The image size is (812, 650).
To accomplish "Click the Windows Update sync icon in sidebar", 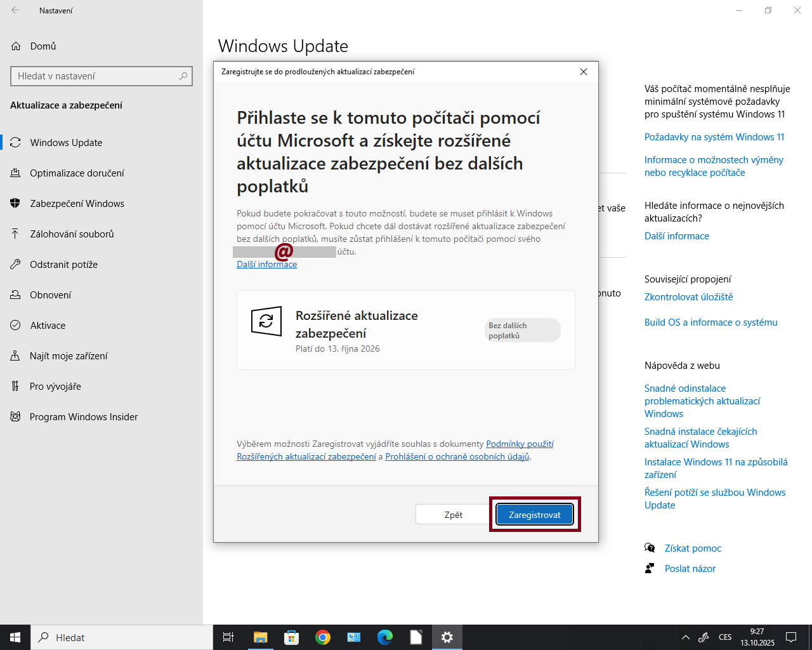I will (15, 142).
